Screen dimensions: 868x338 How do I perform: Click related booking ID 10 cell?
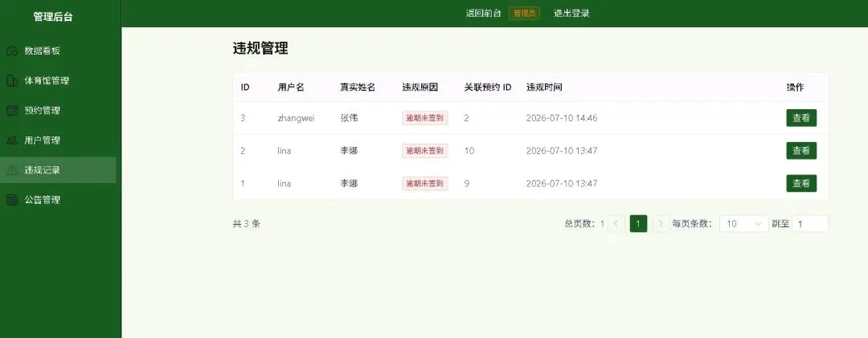click(469, 150)
